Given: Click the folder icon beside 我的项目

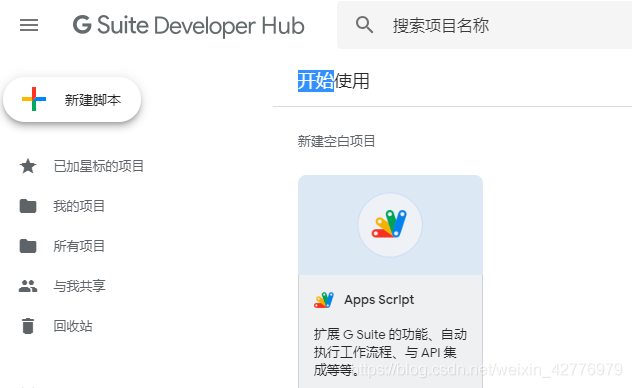Looking at the screenshot, I should [x=28, y=206].
